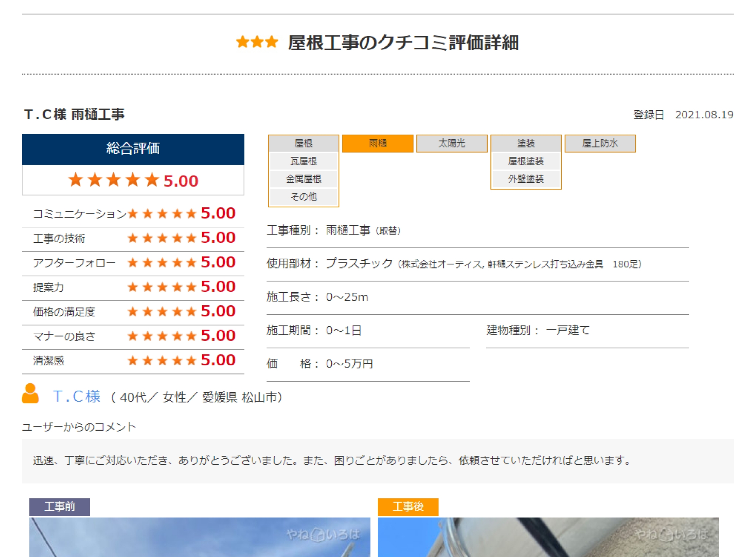The image size is (756, 557).
Task: Click the orange user avatar icon
Action: pos(30,394)
